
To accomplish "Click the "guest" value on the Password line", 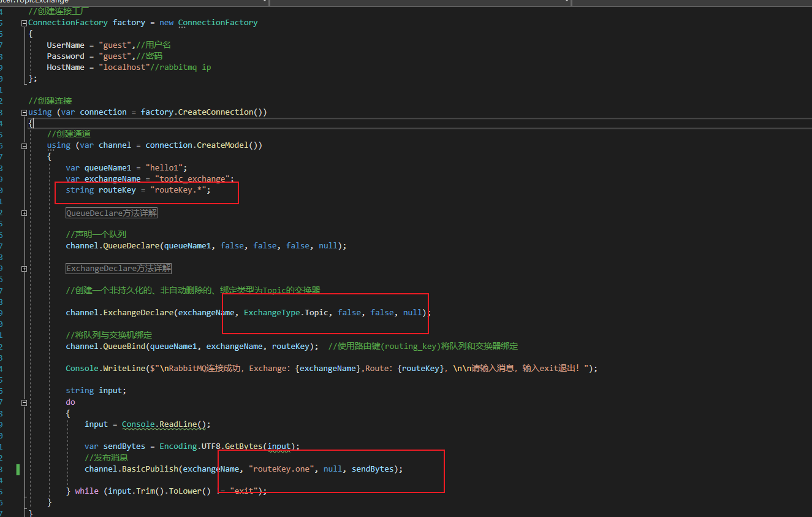I will (115, 56).
